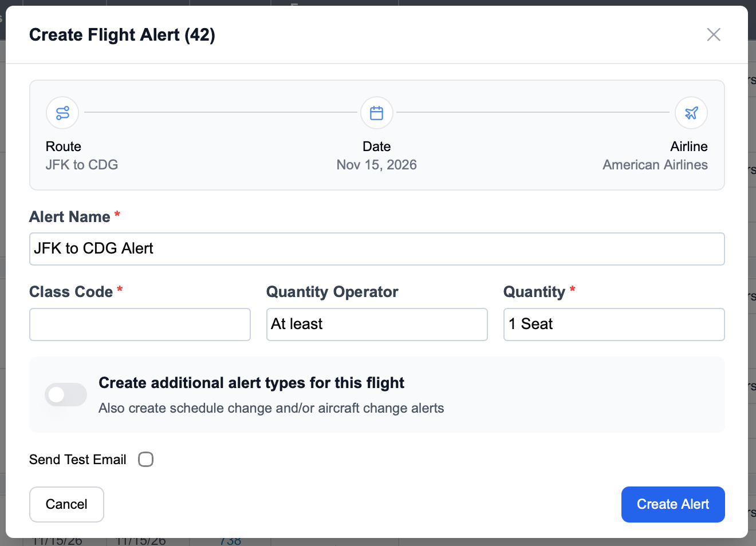Click the airplane icon above Airline
The image size is (756, 546).
pyautogui.click(x=691, y=113)
